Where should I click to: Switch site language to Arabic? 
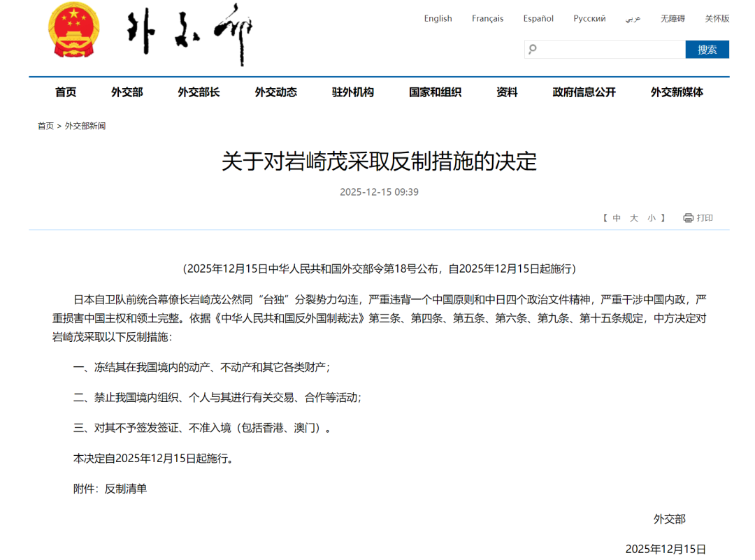tap(633, 18)
